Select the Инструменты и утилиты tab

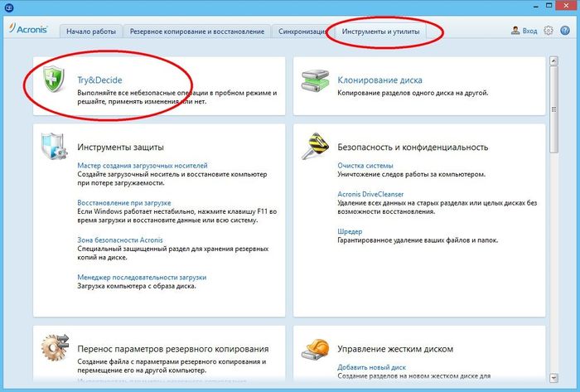[x=380, y=31]
